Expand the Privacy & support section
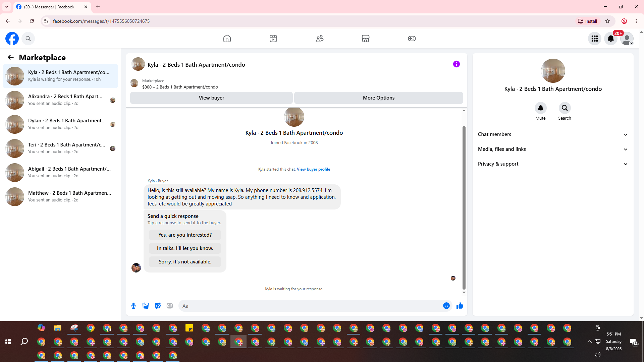 point(553,164)
